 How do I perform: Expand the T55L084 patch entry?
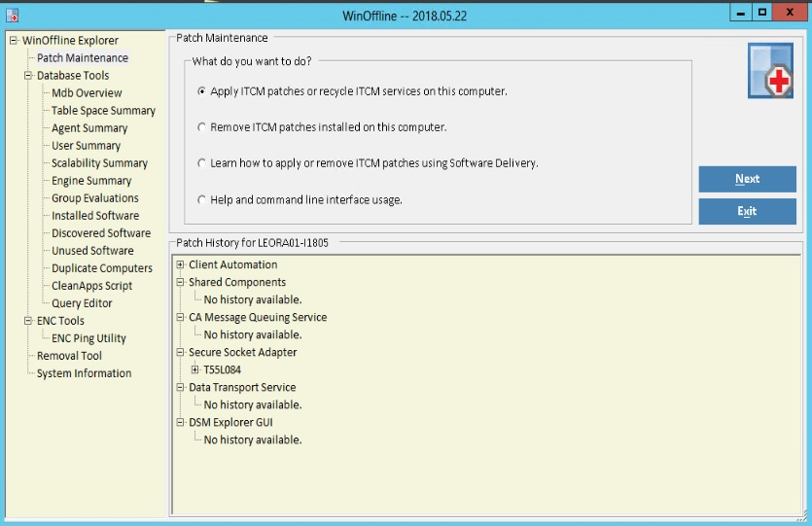(x=195, y=369)
